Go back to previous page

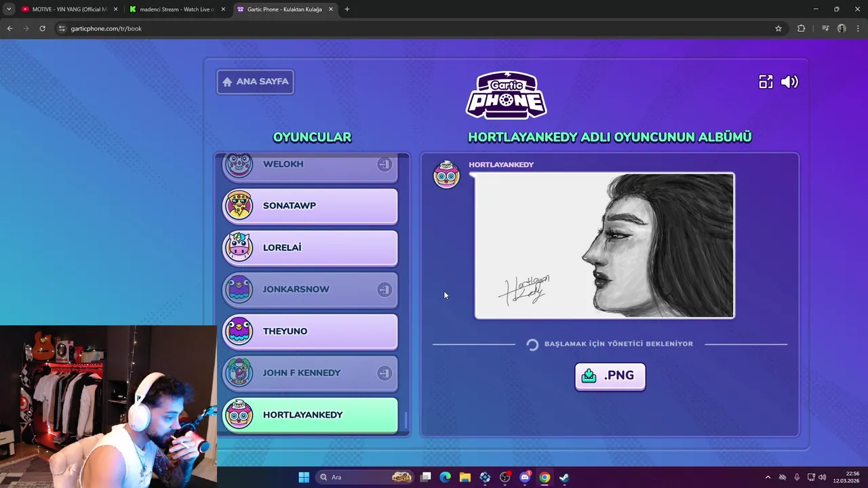[x=9, y=28]
